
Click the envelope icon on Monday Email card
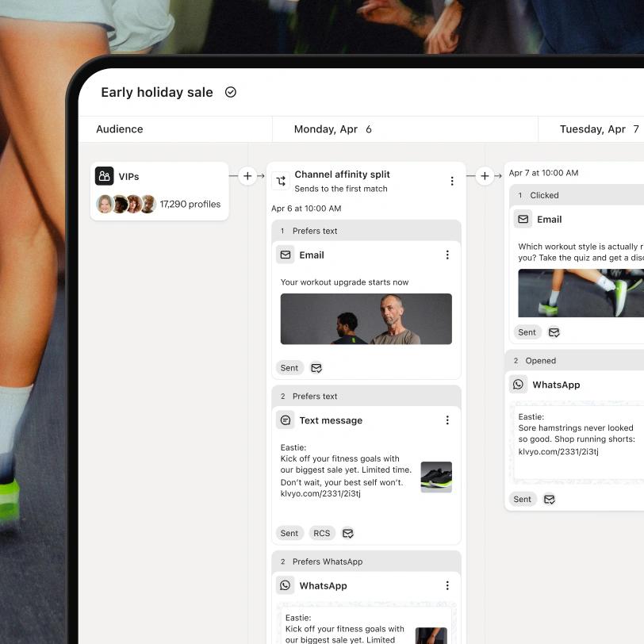coord(286,255)
